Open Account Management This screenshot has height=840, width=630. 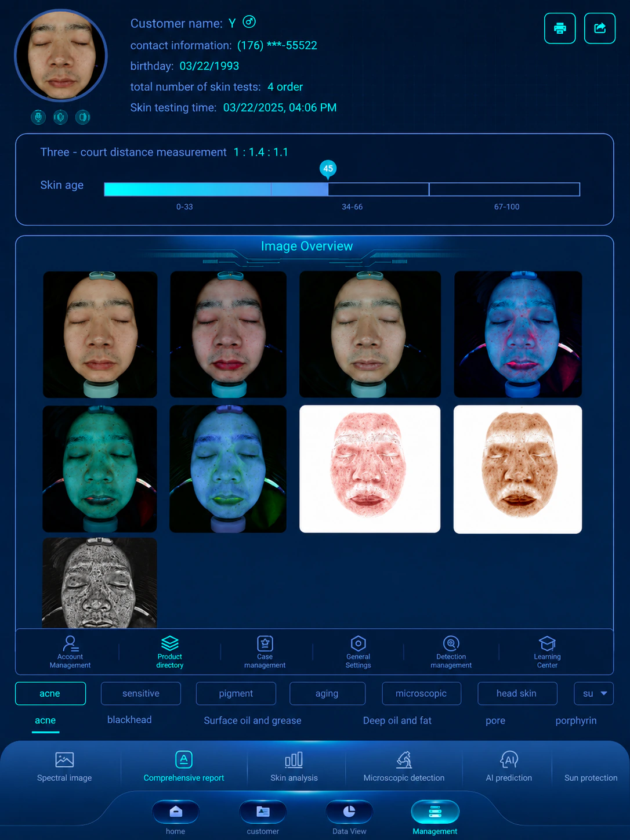click(70, 652)
